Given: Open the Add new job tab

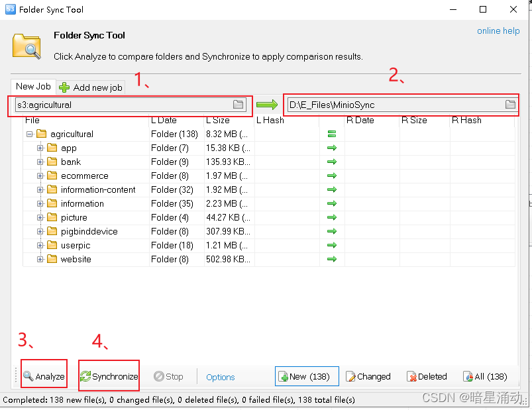Looking at the screenshot, I should (91, 87).
